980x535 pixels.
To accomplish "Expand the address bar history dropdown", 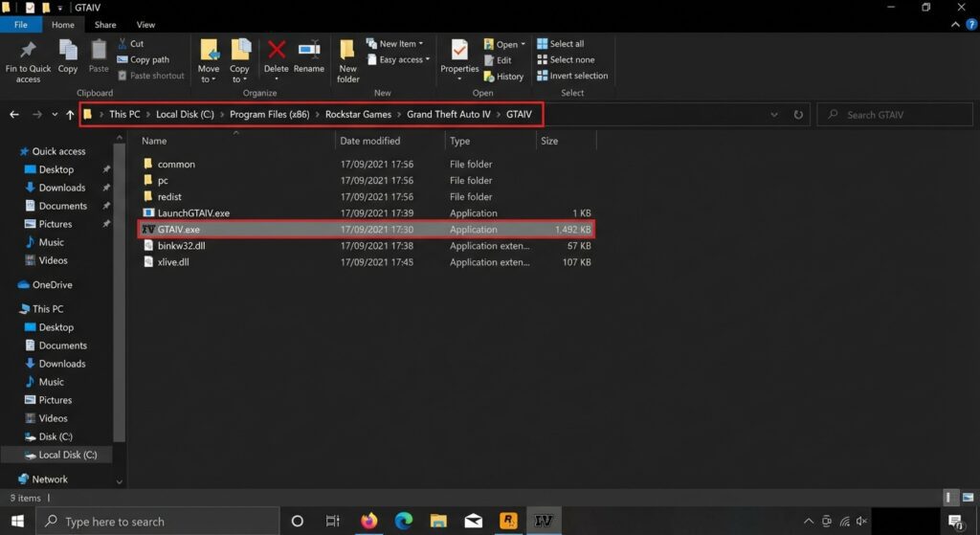I will point(773,115).
